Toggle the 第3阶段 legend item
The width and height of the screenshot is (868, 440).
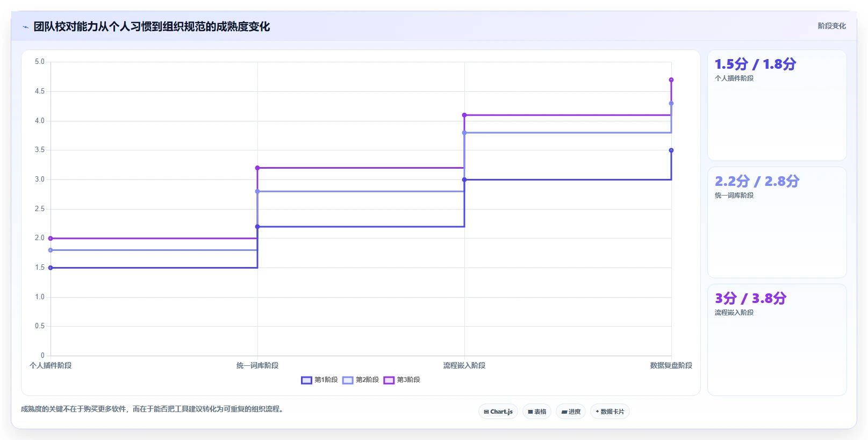402,380
